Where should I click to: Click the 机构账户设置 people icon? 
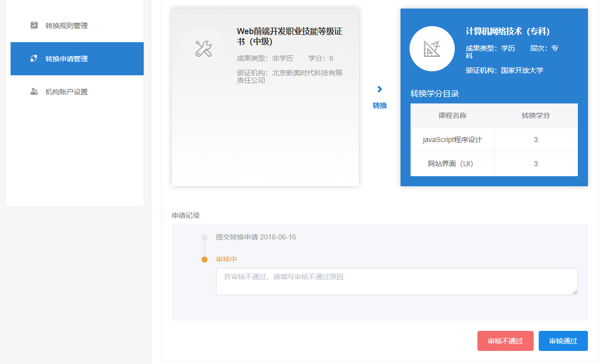coord(34,91)
